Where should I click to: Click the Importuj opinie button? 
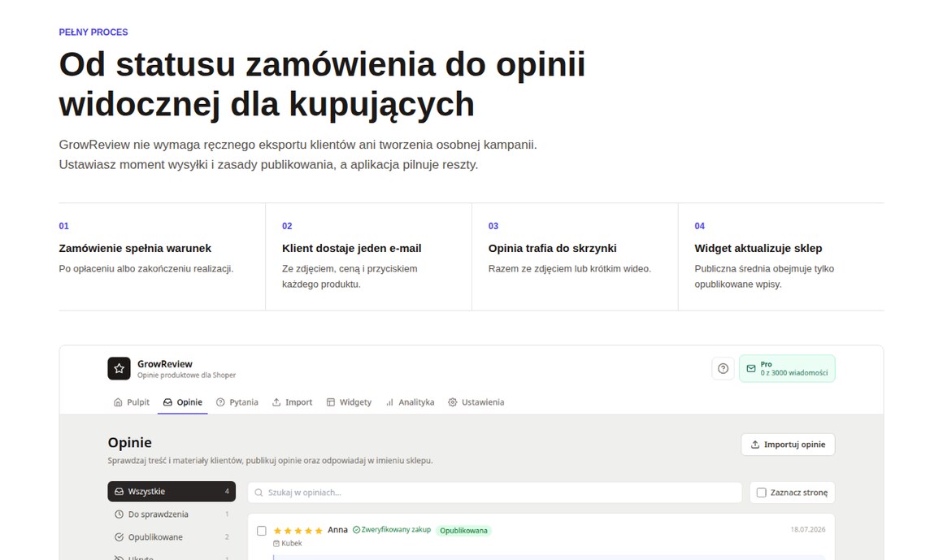click(788, 445)
